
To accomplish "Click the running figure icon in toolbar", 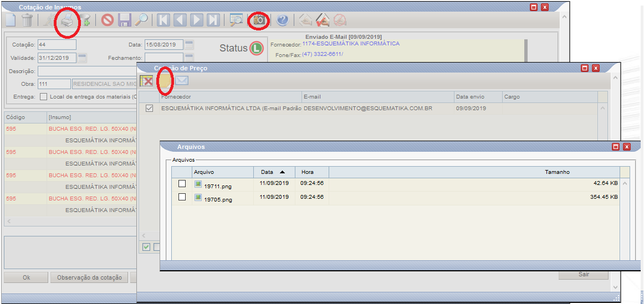I will 48,20.
